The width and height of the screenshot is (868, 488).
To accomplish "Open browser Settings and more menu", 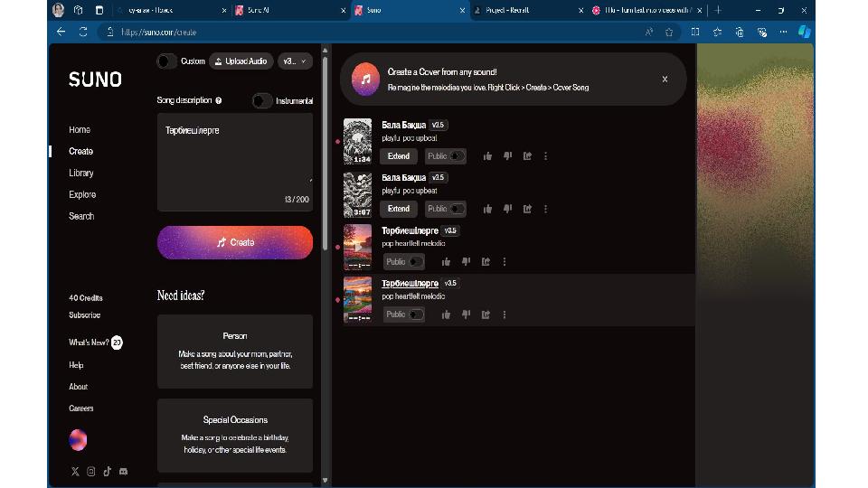I will pos(783,33).
